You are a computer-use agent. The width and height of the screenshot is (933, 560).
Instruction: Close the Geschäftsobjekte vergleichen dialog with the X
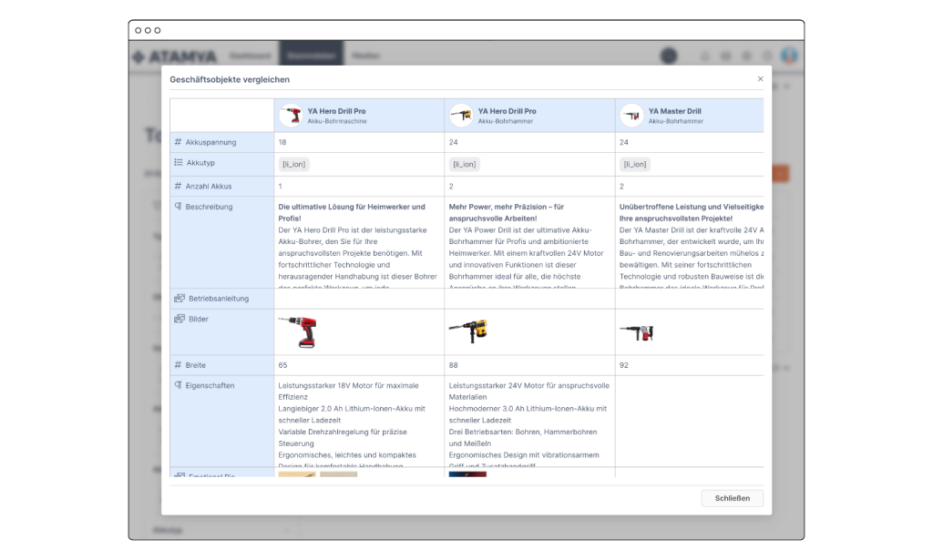click(760, 78)
